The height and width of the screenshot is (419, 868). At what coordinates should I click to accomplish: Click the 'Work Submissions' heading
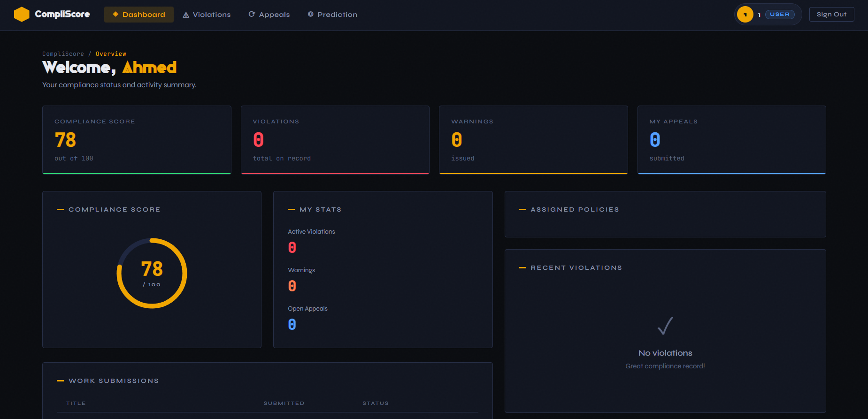click(x=114, y=381)
